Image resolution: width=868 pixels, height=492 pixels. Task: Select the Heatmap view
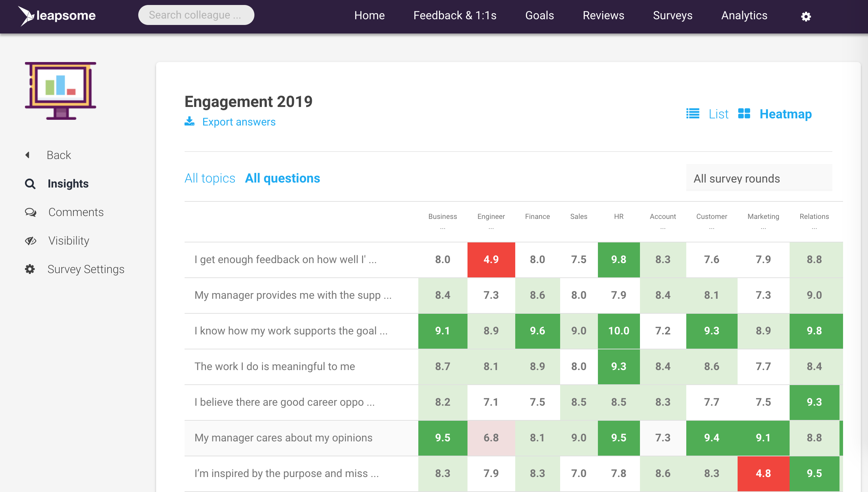pos(786,114)
